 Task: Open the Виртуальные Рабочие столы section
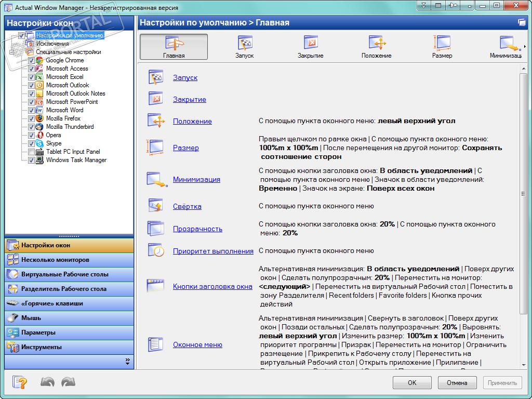69,274
